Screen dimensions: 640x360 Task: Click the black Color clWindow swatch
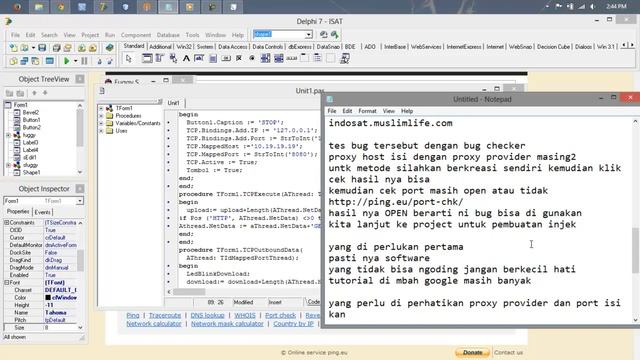pyautogui.click(x=48, y=298)
